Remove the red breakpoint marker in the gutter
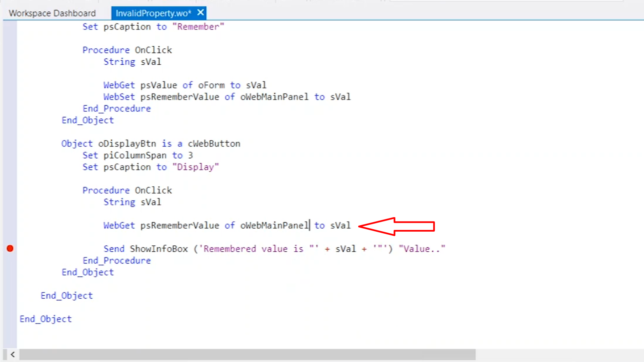Image resolution: width=644 pixels, height=362 pixels. tap(10, 248)
